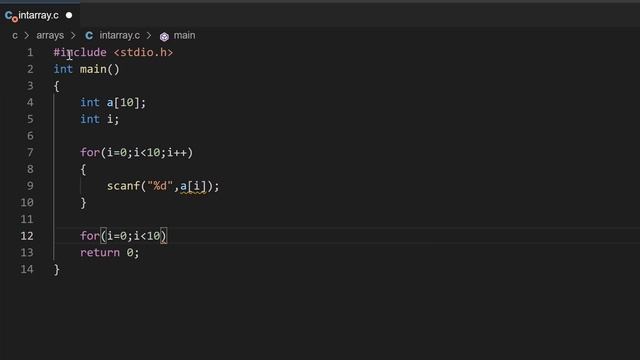The width and height of the screenshot is (640, 360).
Task: Click 'for(i=0;i<10)' on line 12
Action: [x=123, y=236]
